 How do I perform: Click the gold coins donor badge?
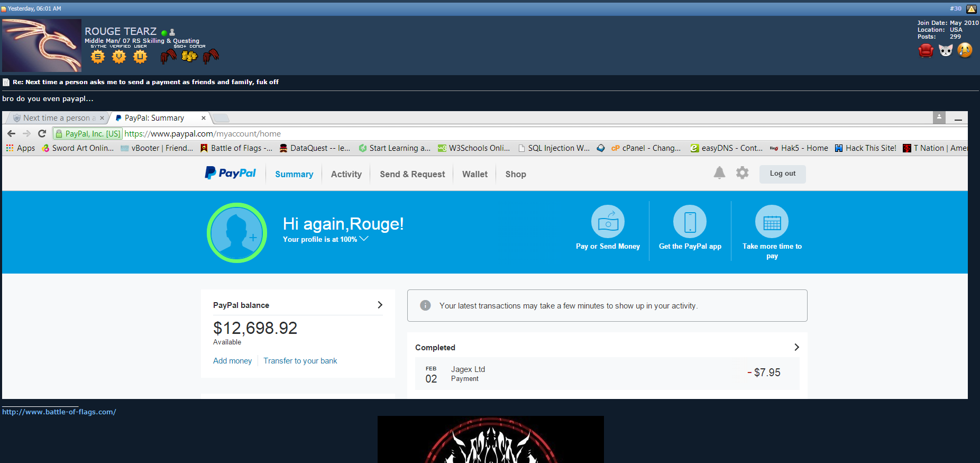point(189,56)
